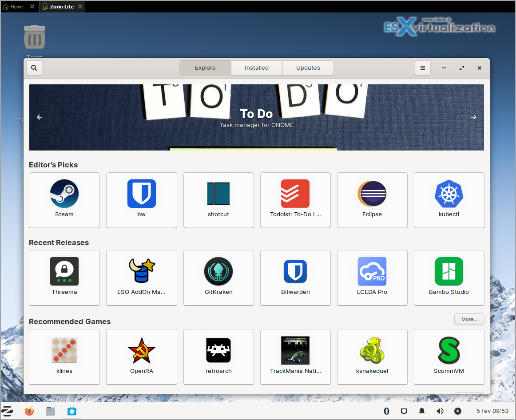The image size is (516, 420).
Task: Open the clock showing 5 fev 09:53
Action: (492, 411)
